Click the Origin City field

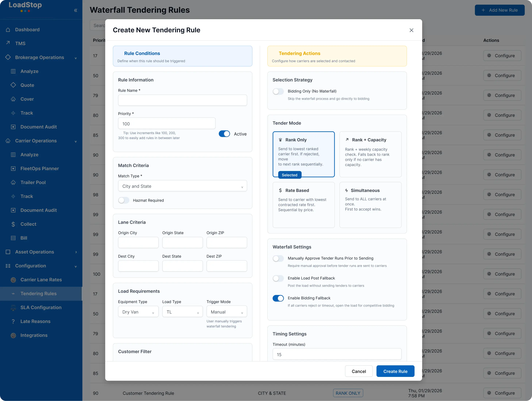[x=138, y=243]
